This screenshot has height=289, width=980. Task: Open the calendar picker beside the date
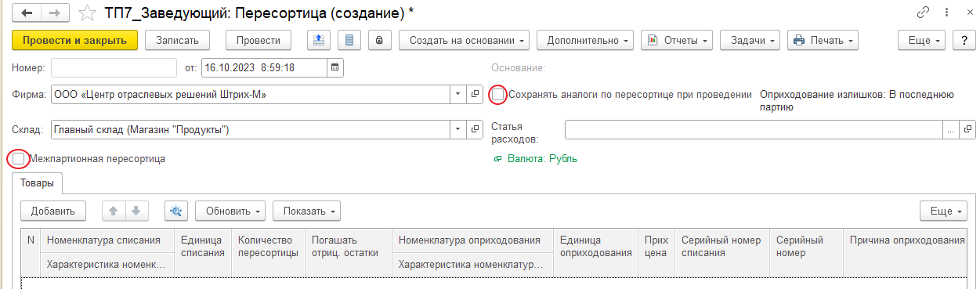click(x=335, y=68)
